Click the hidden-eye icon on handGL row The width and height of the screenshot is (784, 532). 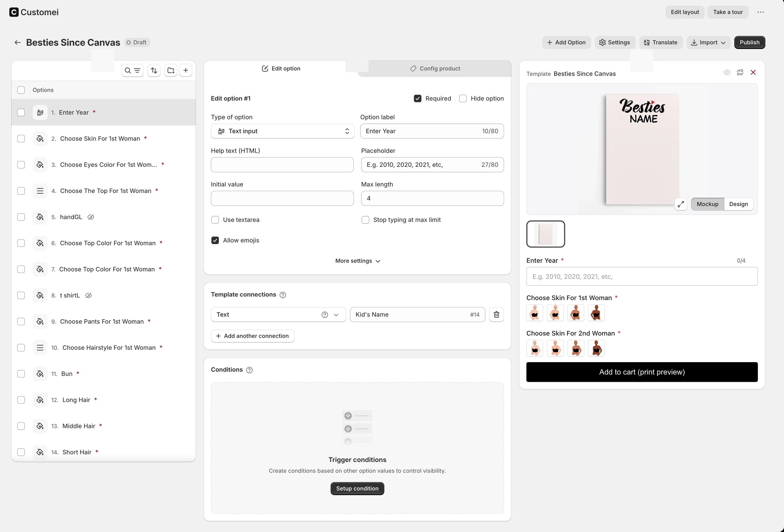(x=91, y=217)
